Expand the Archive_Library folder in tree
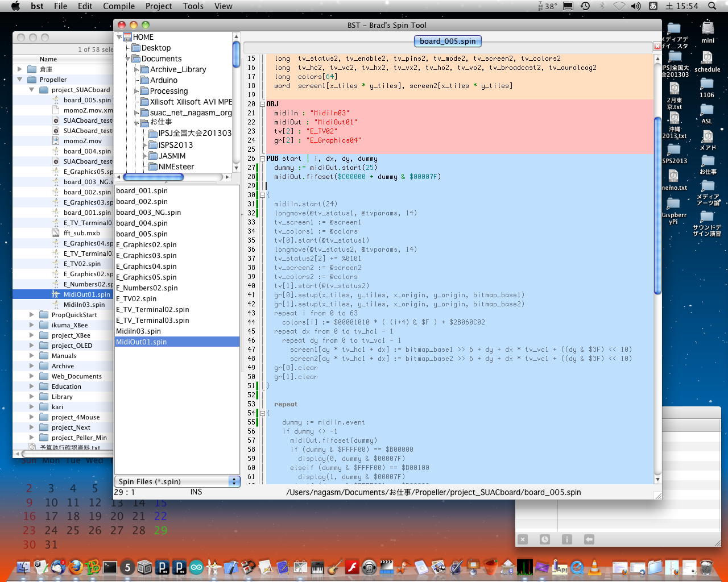728x582 pixels. pyautogui.click(x=136, y=69)
